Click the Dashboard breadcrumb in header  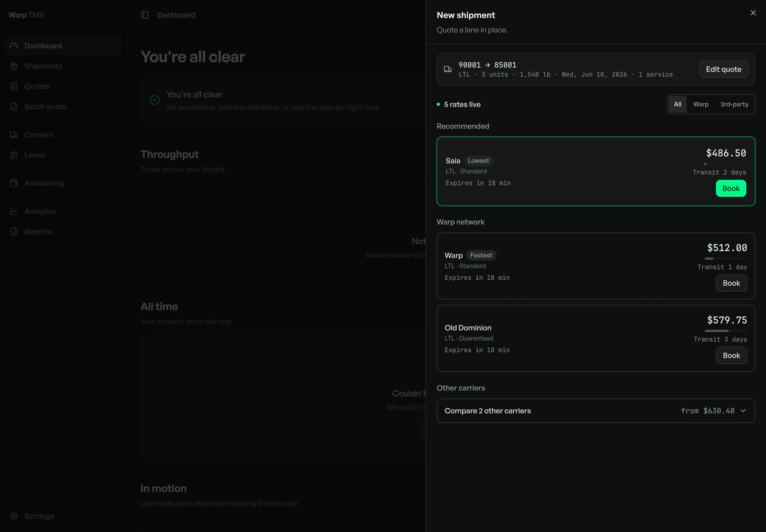click(176, 15)
